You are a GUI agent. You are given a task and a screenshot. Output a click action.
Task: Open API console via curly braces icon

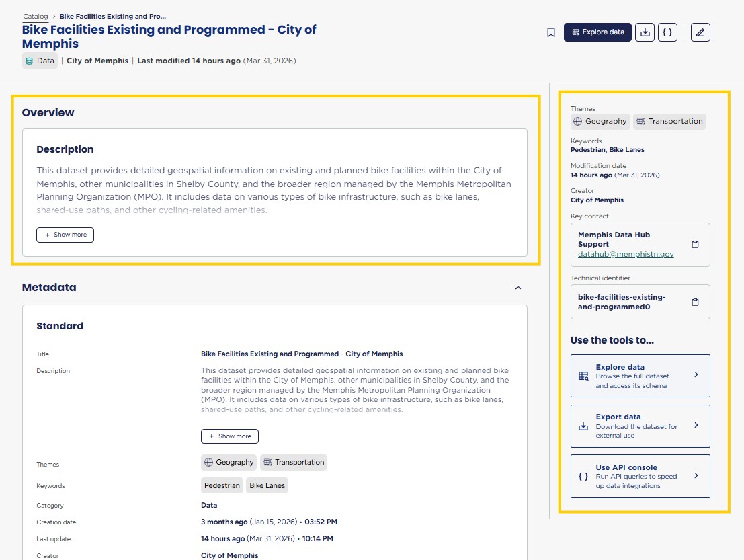[667, 32]
